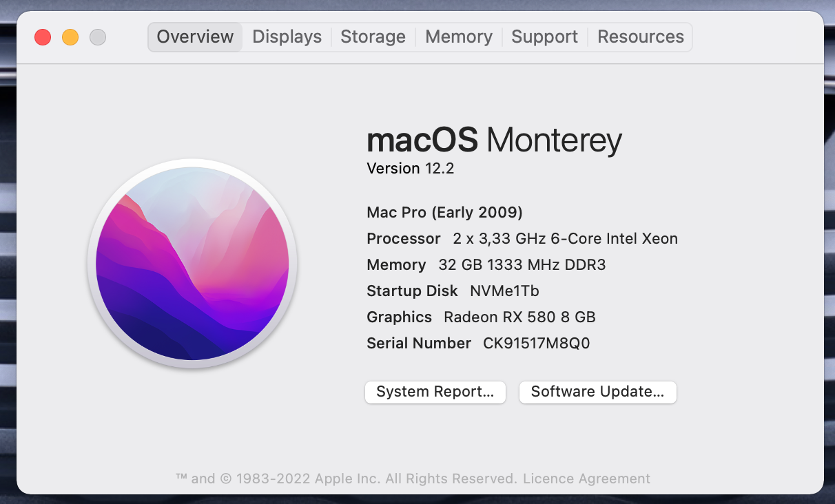Open the Licence Agreement link
This screenshot has width=835, height=504.
(586, 479)
